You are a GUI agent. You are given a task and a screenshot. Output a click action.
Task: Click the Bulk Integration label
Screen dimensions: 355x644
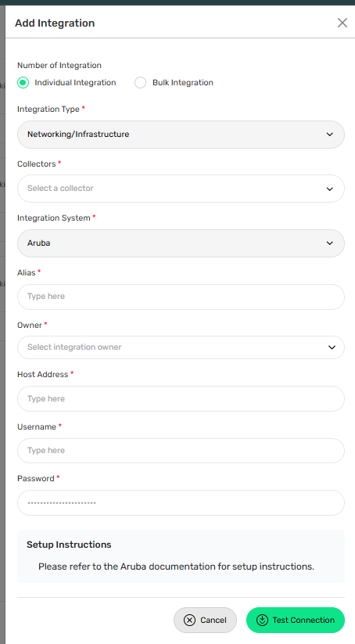pos(183,82)
